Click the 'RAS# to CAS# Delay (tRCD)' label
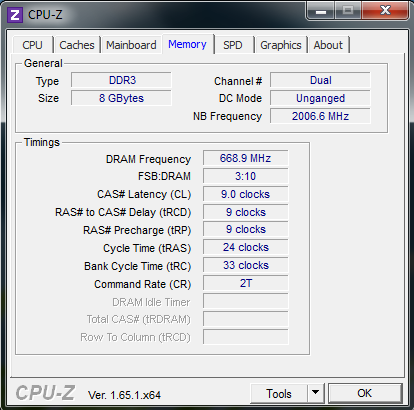 point(123,212)
